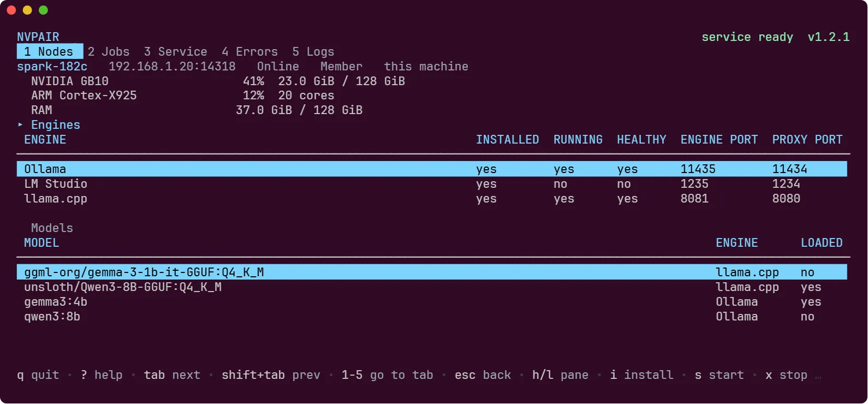Click the tab next hint
The image size is (868, 404).
172,375
